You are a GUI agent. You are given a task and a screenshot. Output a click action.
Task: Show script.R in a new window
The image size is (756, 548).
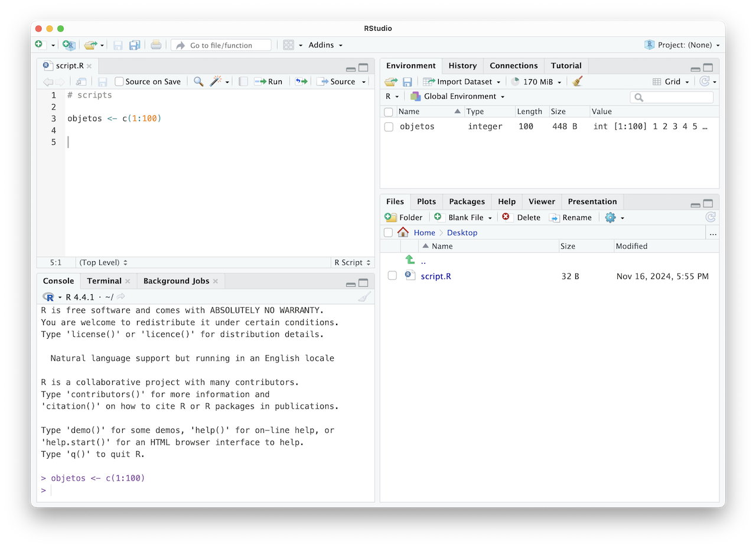pos(82,82)
